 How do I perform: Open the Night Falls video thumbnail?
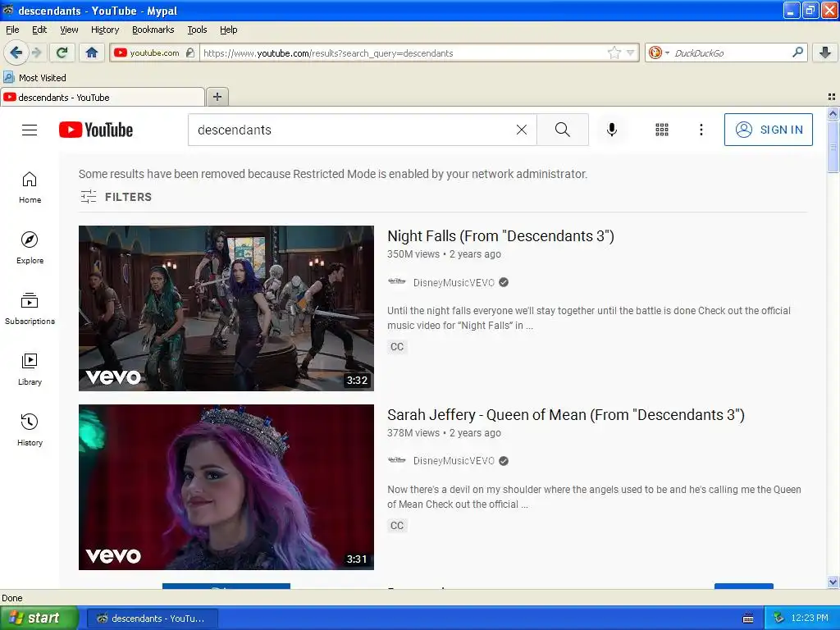pos(226,308)
